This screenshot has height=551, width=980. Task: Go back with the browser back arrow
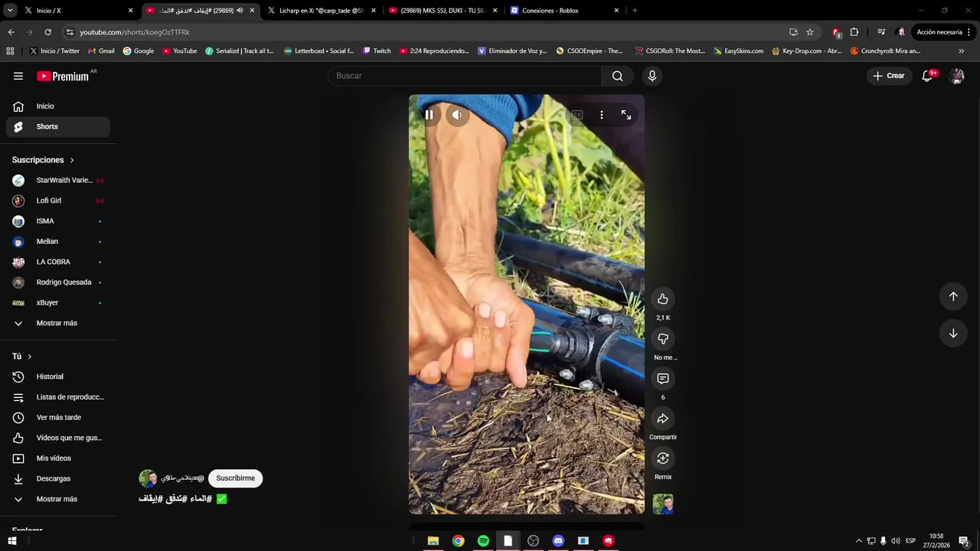point(11,32)
